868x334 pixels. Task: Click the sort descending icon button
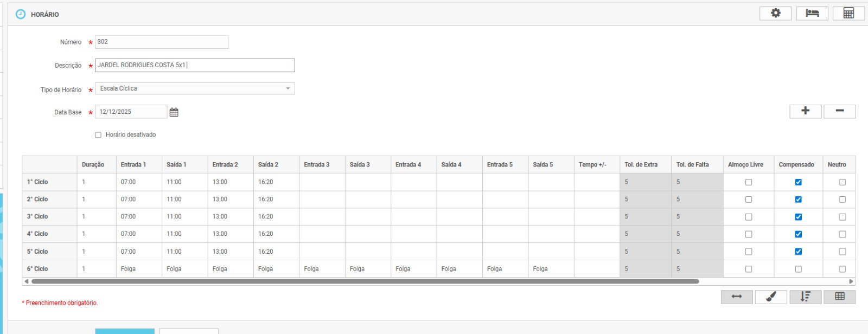[x=805, y=297]
